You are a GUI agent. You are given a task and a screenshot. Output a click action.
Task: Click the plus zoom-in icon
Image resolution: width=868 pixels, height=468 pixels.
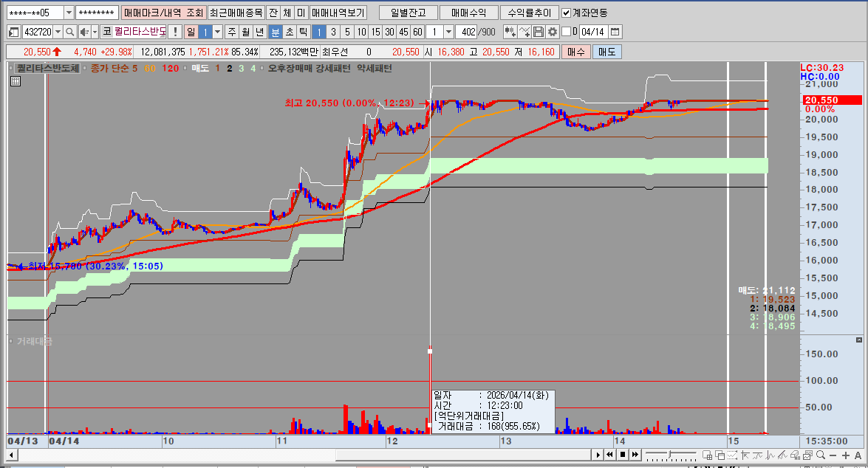[x=846, y=455]
